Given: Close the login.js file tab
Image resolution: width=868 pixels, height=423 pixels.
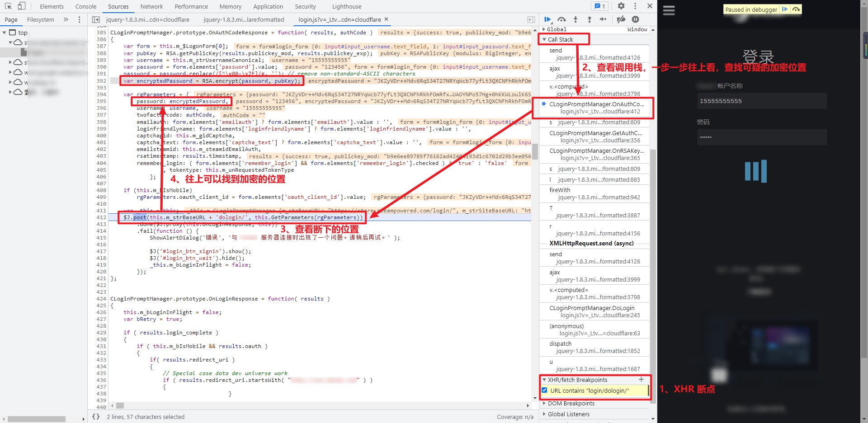Looking at the screenshot, I should click(x=386, y=19).
